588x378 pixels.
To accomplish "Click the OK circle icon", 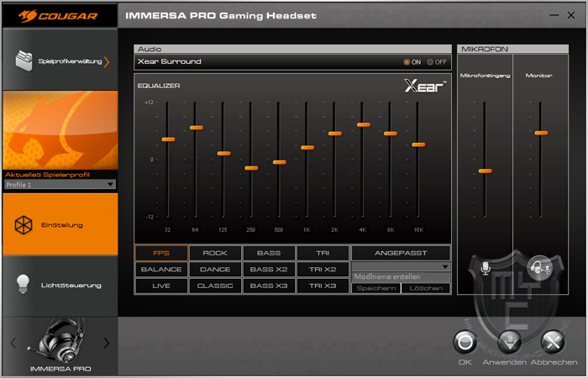I will (465, 342).
